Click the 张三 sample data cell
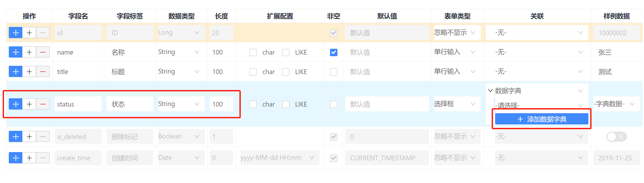The width and height of the screenshot is (644, 183). click(x=617, y=52)
